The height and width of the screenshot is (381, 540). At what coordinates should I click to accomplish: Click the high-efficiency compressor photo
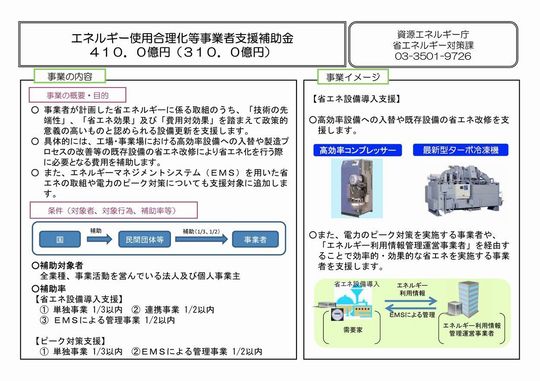(357, 188)
